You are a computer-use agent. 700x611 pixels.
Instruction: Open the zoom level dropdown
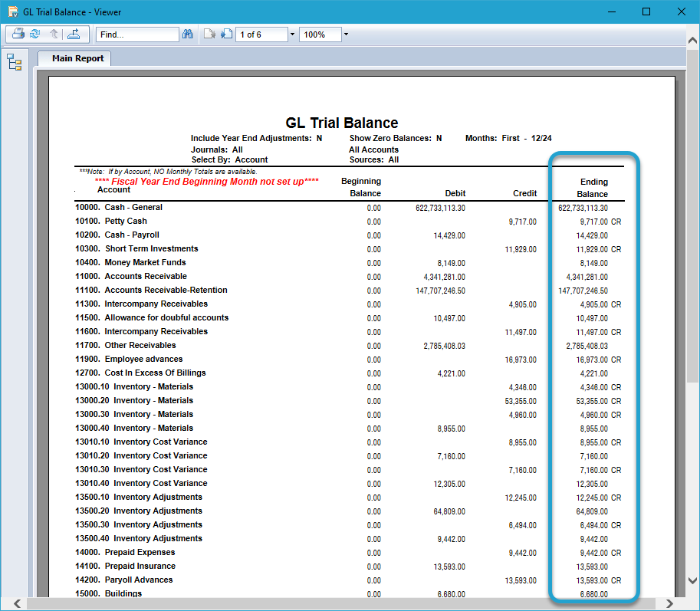(x=346, y=34)
